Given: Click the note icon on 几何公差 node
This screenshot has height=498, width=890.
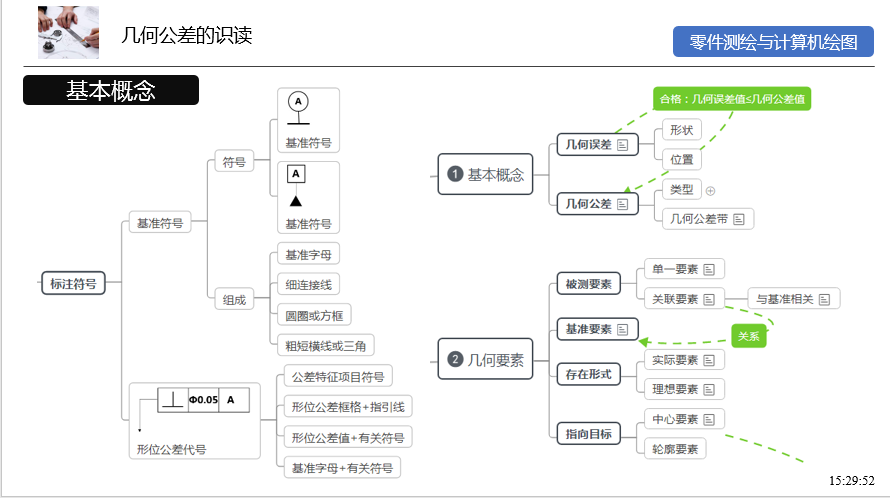Looking at the screenshot, I should point(623,204).
